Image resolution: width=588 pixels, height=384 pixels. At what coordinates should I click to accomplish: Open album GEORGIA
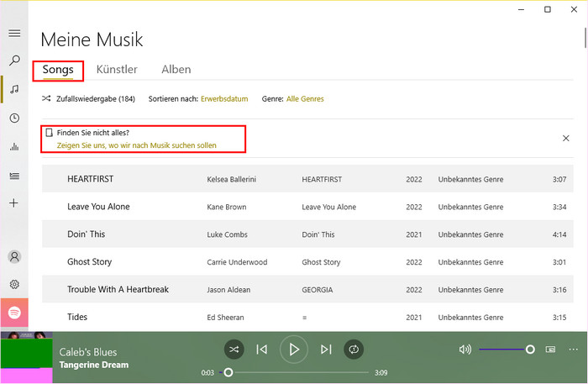coord(318,290)
